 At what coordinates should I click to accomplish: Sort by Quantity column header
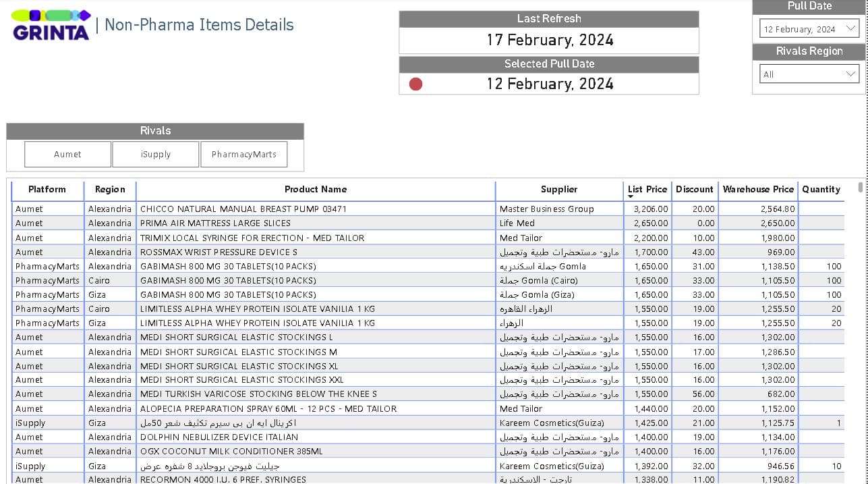click(821, 190)
